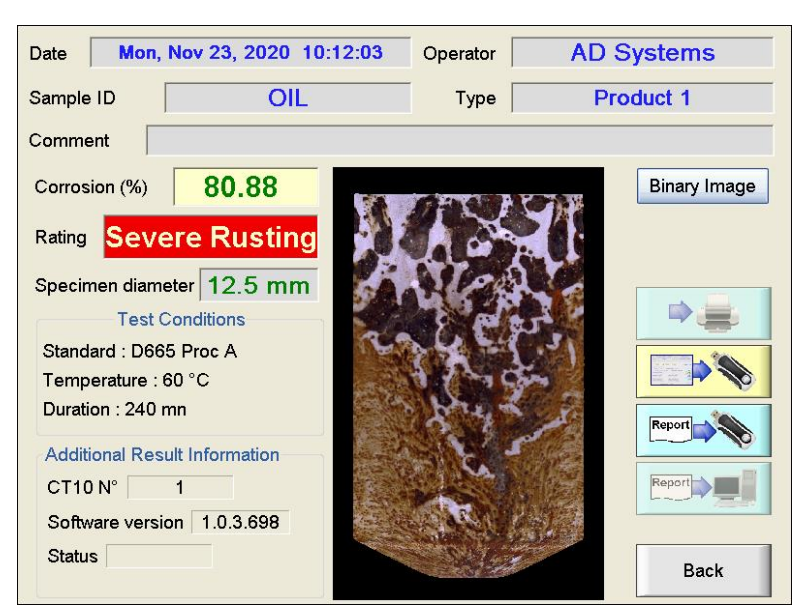Click the Sample ID field containing OIL
Image resolution: width=805 pixels, height=616 pixels.
click(x=288, y=98)
